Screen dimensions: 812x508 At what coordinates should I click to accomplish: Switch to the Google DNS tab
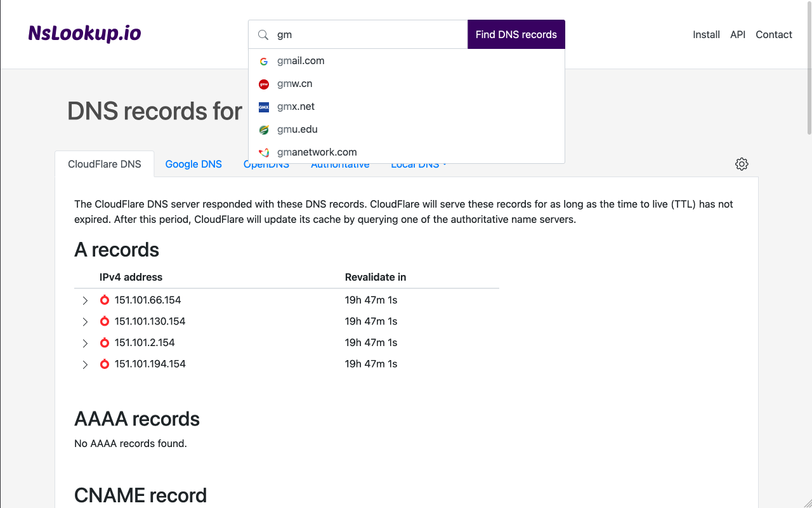click(193, 164)
